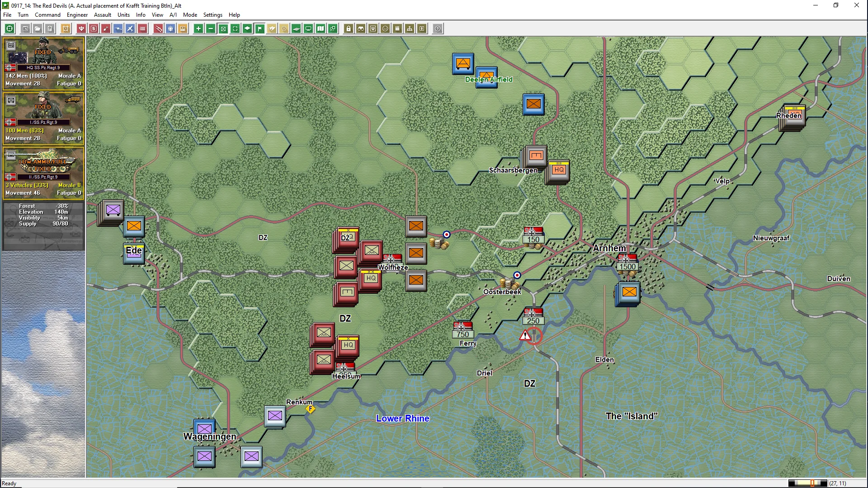Click the alarm clock toolbar icon
This screenshot has height=488, width=868.
pos(66,29)
